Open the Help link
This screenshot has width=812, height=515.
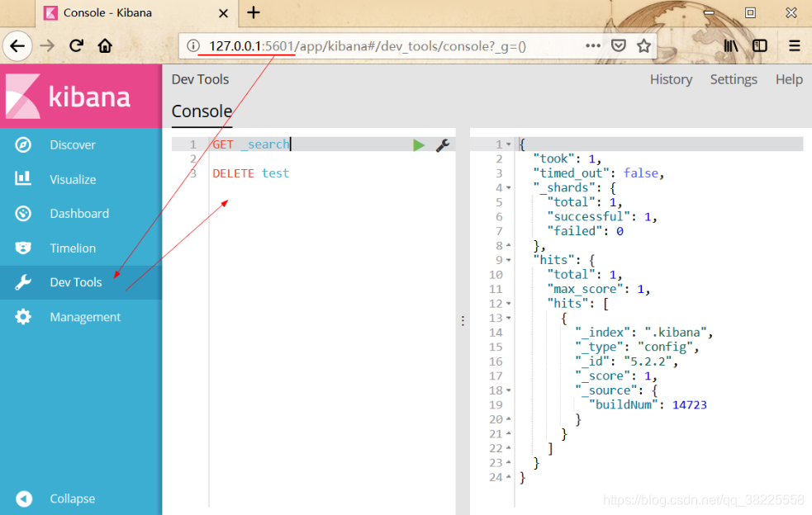pyautogui.click(x=789, y=79)
